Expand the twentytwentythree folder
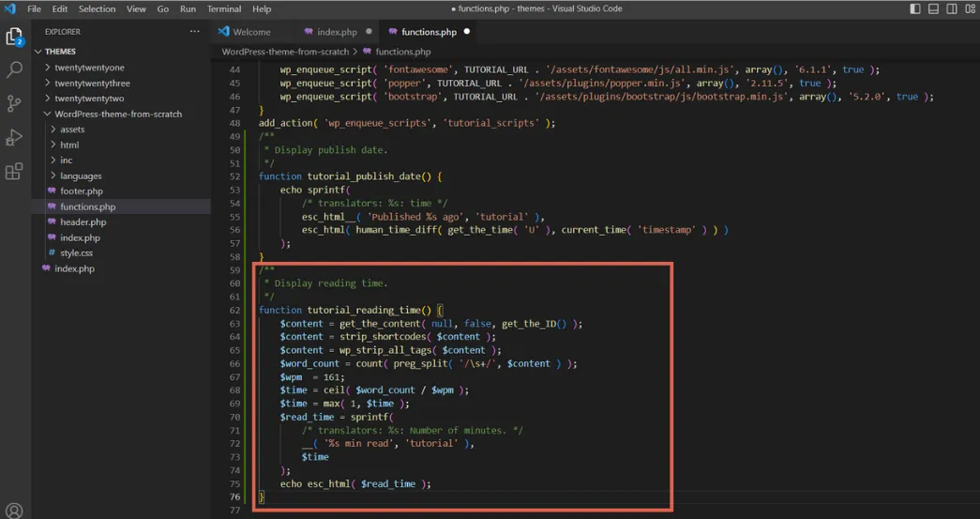This screenshot has height=519, width=980. coord(93,84)
